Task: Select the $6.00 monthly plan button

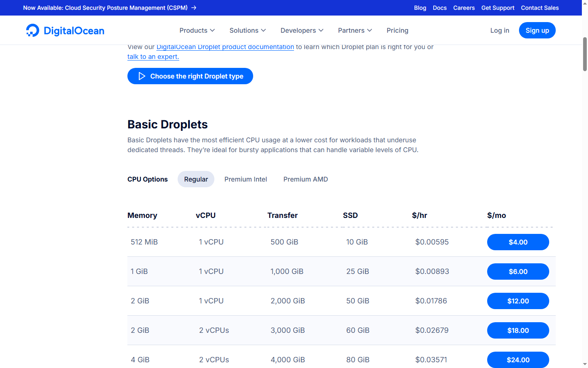Action: [x=518, y=272]
